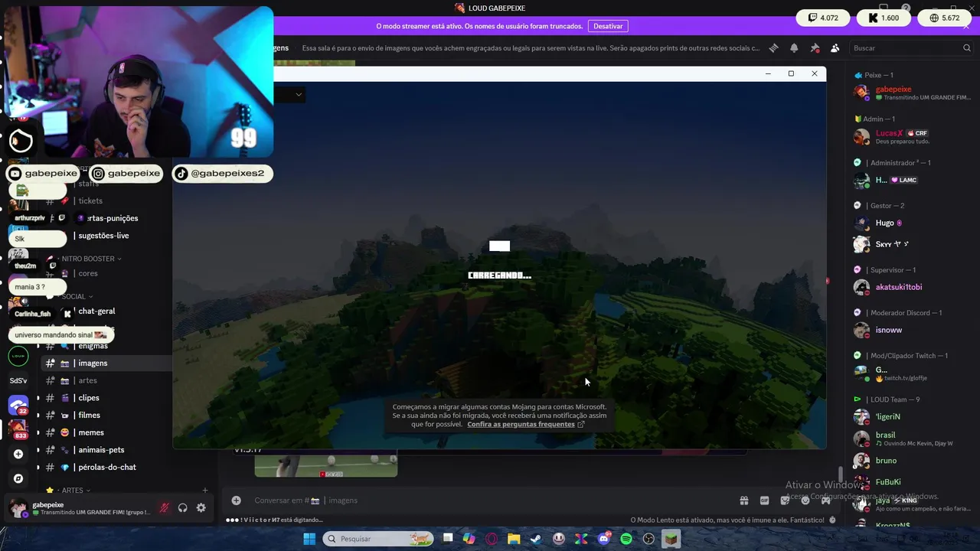980x551 pixels.
Task: Select the server with 833 badge
Action: point(18,429)
